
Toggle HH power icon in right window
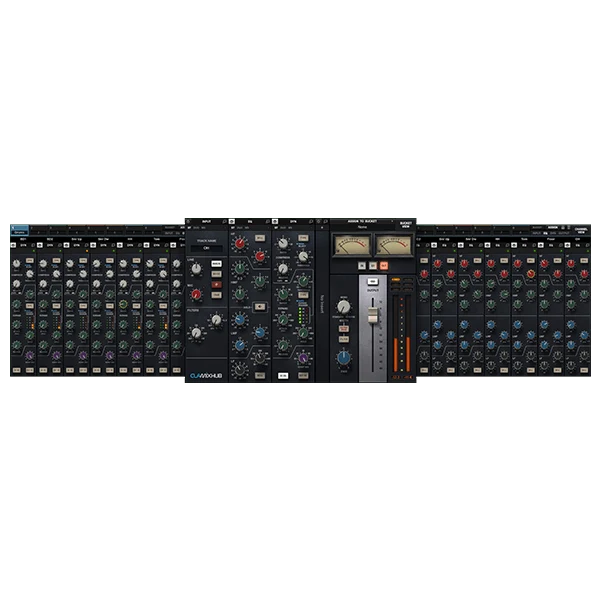(x=488, y=245)
